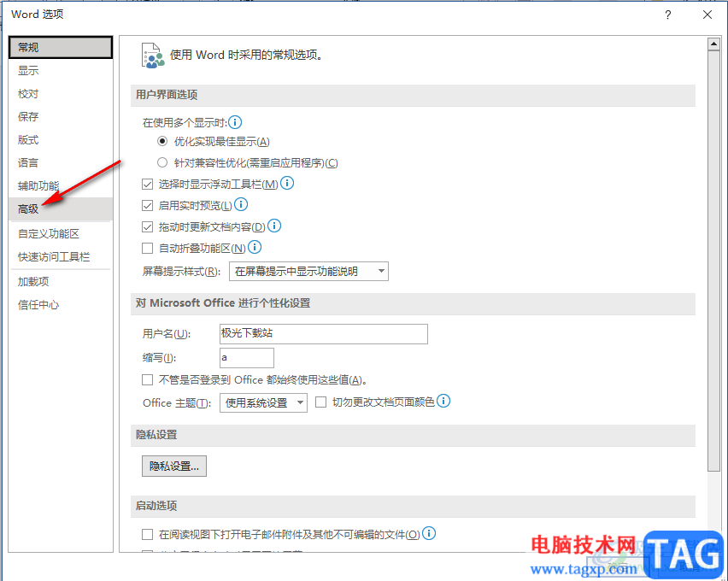Click the general options people icon
Screen dimensions: 728x581
[x=153, y=56]
